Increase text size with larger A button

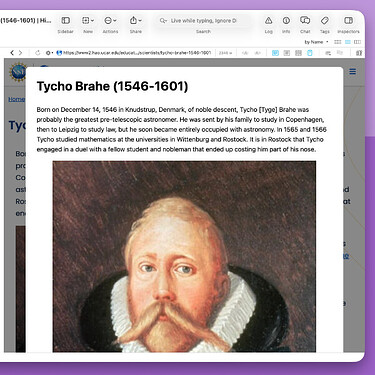point(257,53)
